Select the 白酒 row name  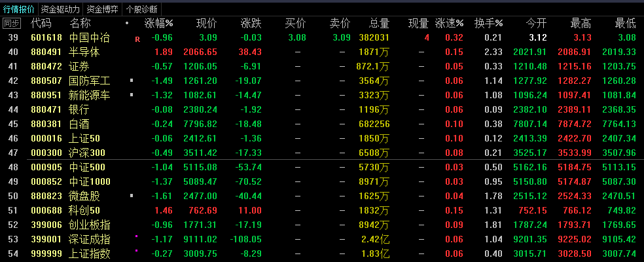click(x=79, y=124)
